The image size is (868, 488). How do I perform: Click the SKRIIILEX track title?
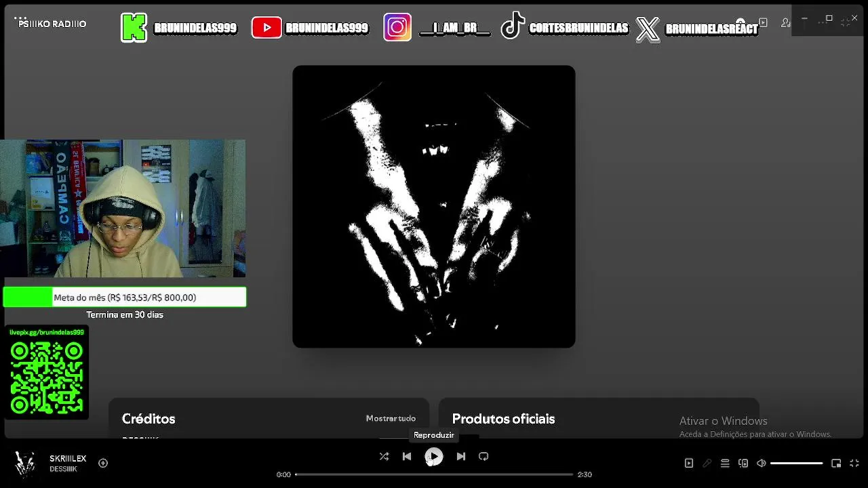[68, 459]
